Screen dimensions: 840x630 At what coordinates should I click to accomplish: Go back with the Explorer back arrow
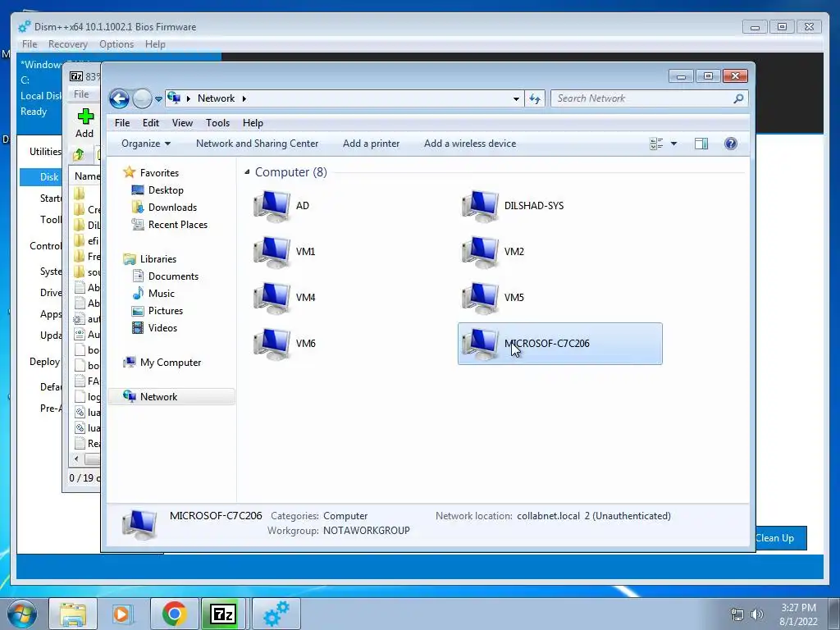pyautogui.click(x=119, y=98)
